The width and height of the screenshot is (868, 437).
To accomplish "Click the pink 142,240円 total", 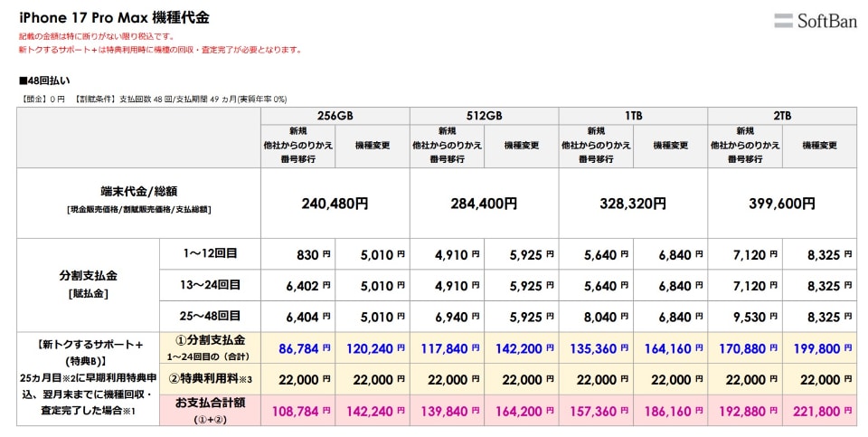I will pos(373,411).
